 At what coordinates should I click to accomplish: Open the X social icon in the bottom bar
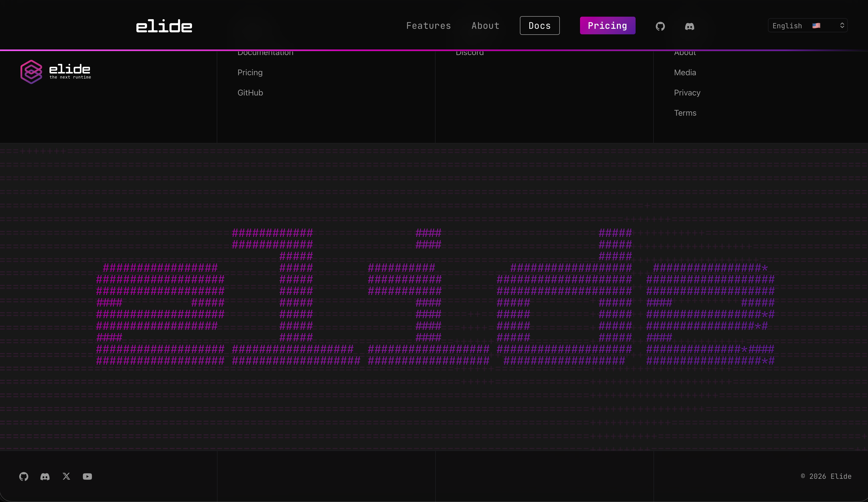pyautogui.click(x=66, y=476)
